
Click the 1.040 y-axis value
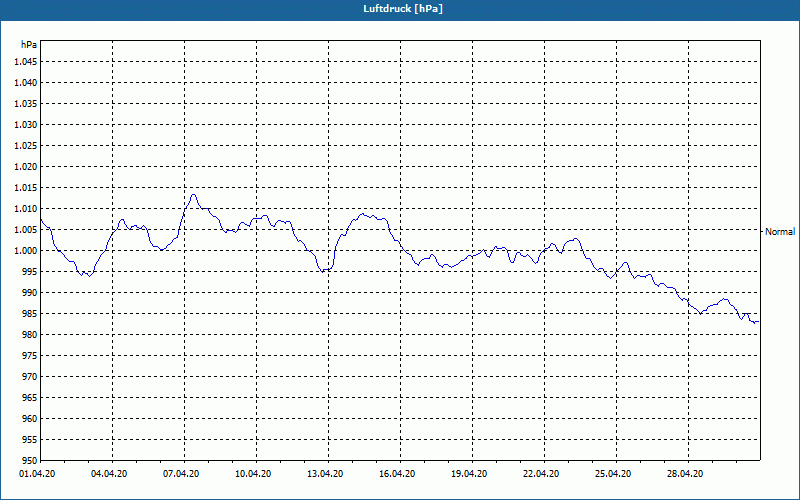26,83
